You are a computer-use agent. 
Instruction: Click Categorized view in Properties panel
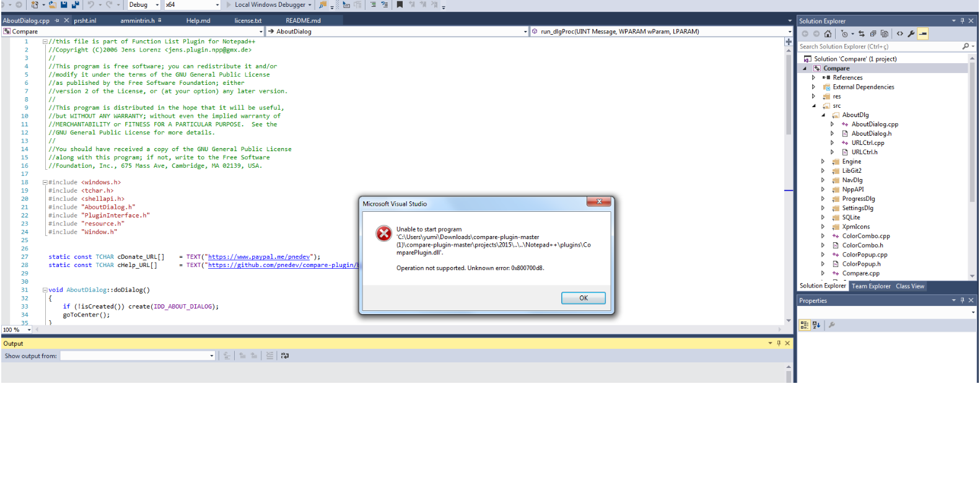tap(804, 325)
